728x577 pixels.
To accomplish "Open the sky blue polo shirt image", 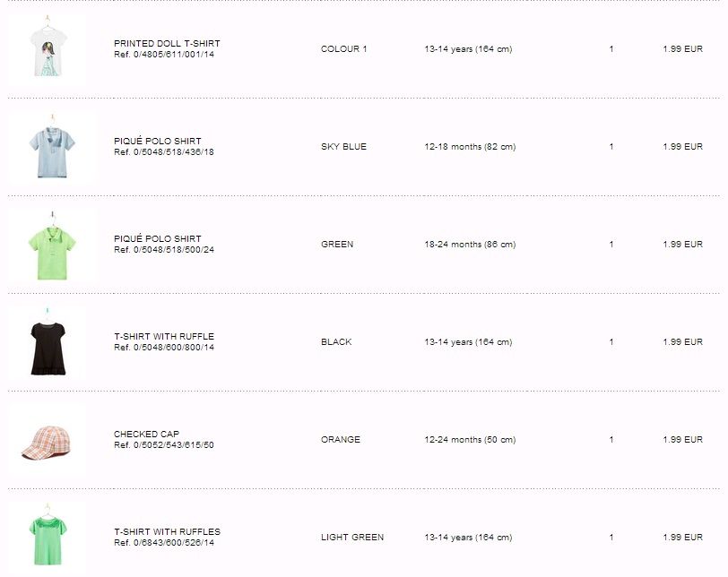I will click(x=52, y=148).
